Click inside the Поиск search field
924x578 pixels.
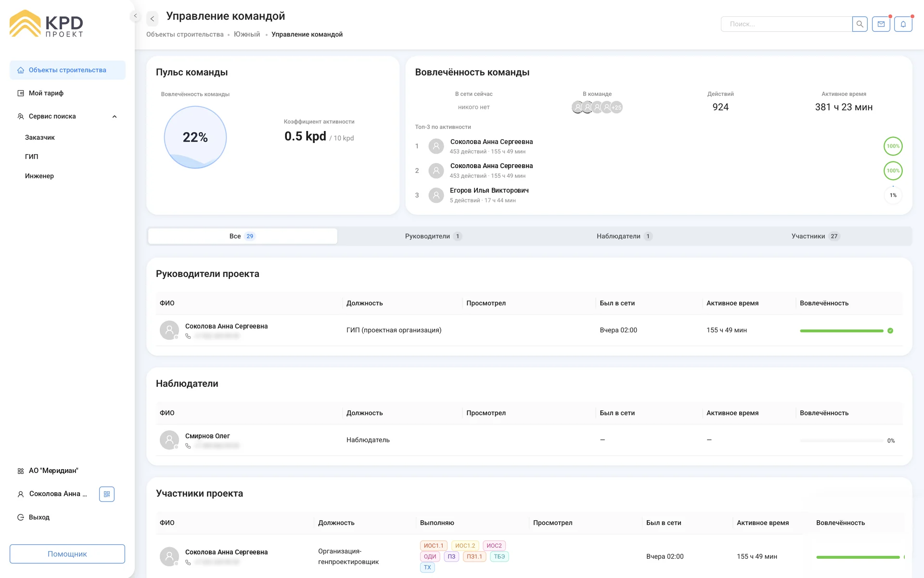786,24
